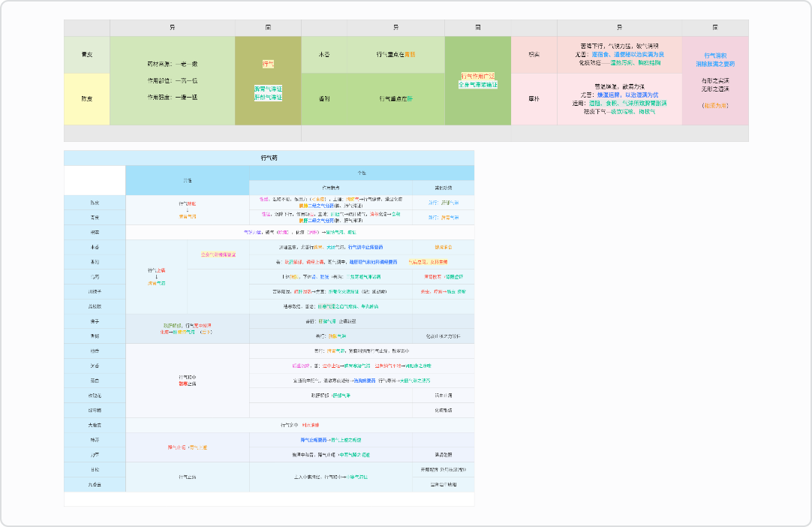Select the 作用部位：一高一低 line
This screenshot has height=527, width=812.
pos(173,81)
